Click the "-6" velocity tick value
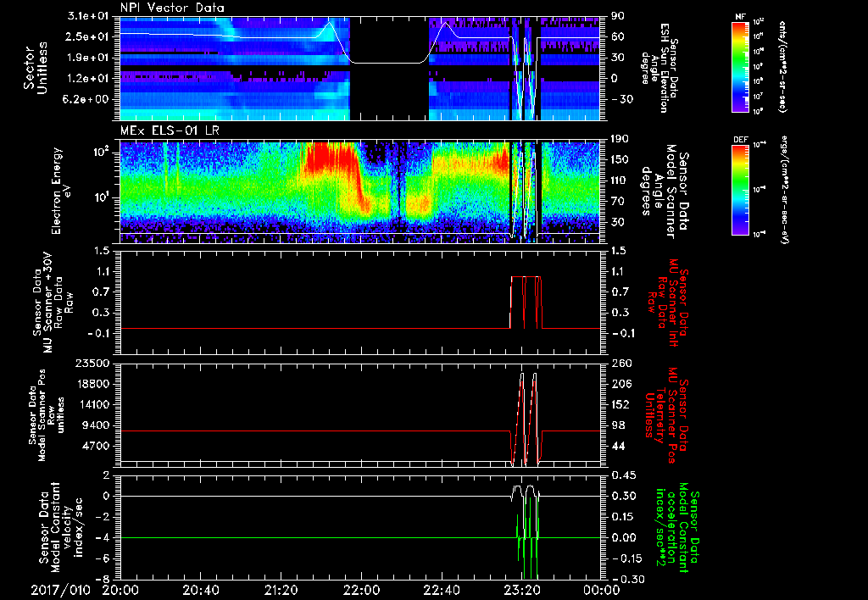Image resolution: width=868 pixels, height=600 pixels. point(103,558)
